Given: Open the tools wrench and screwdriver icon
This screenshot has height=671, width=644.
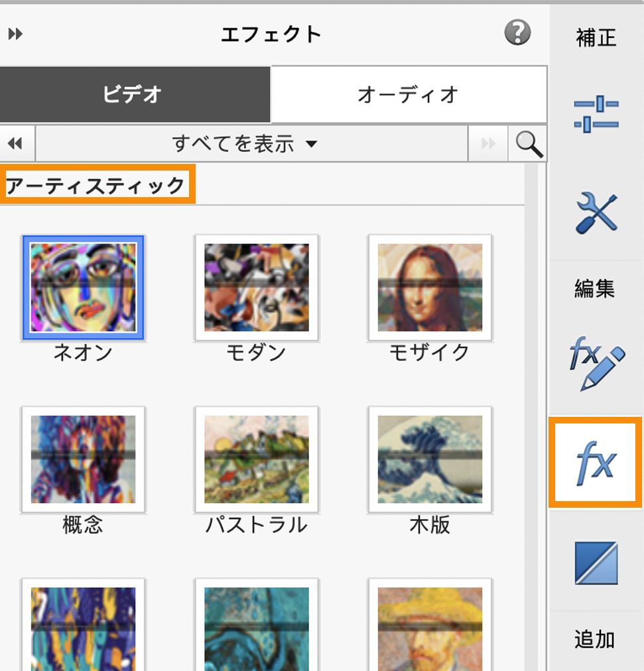Looking at the screenshot, I should pyautogui.click(x=596, y=212).
